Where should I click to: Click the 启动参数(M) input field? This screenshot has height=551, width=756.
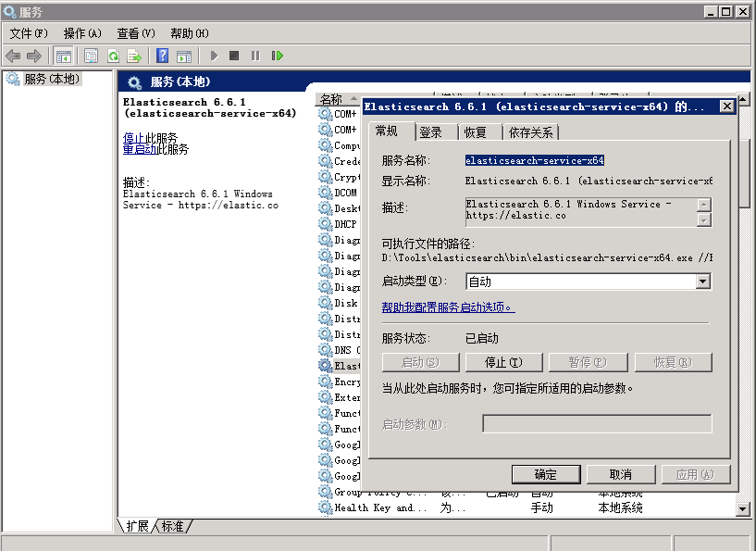[597, 423]
